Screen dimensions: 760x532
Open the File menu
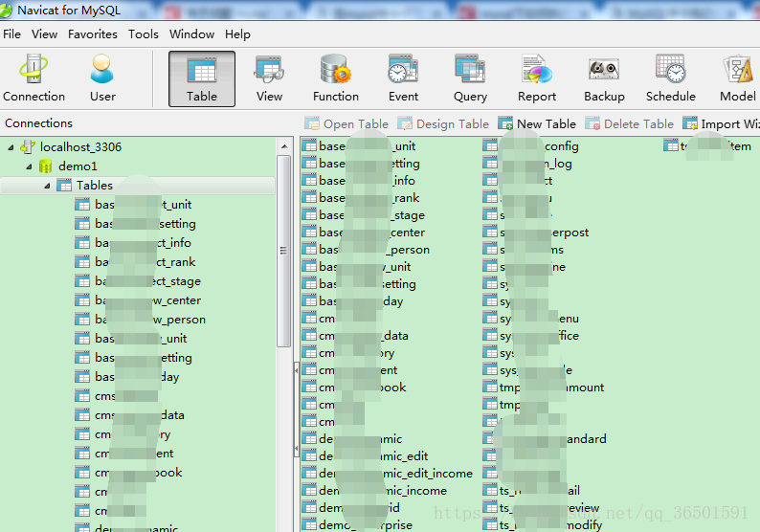tap(11, 33)
